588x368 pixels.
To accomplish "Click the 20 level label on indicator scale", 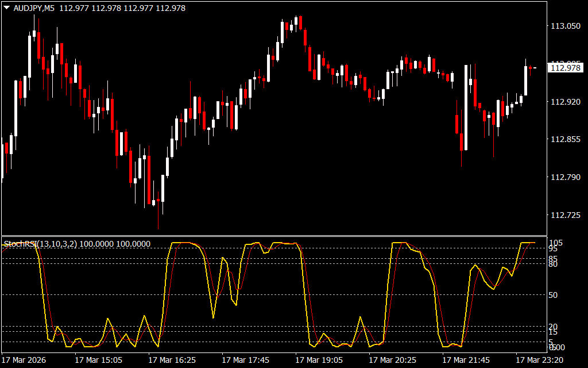I will pos(553,327).
